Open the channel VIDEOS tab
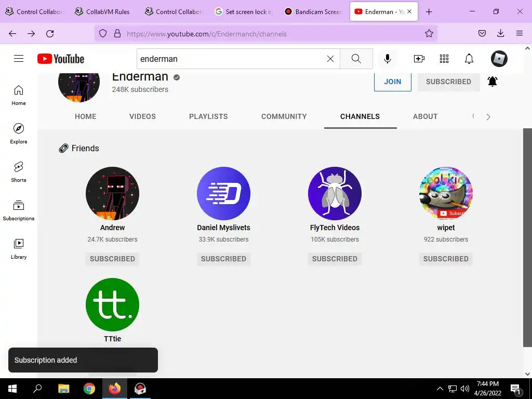Image resolution: width=532 pixels, height=399 pixels. click(x=142, y=116)
